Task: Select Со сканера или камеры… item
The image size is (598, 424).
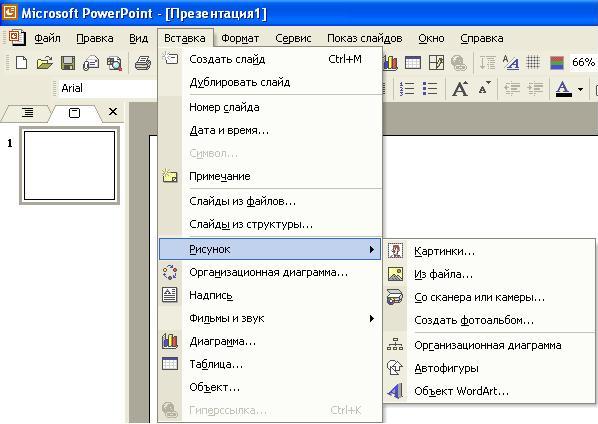Action: [489, 297]
